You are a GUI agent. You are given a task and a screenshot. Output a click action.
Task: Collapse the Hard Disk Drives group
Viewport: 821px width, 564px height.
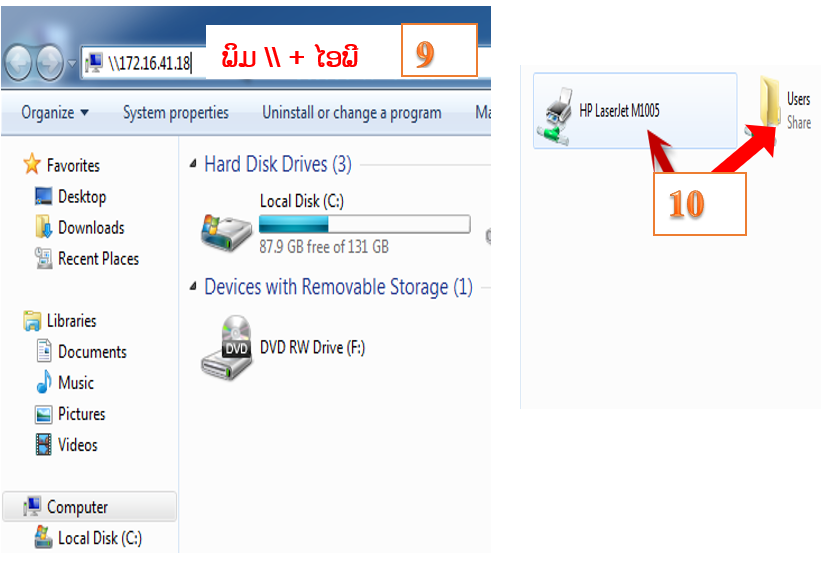[x=193, y=164]
